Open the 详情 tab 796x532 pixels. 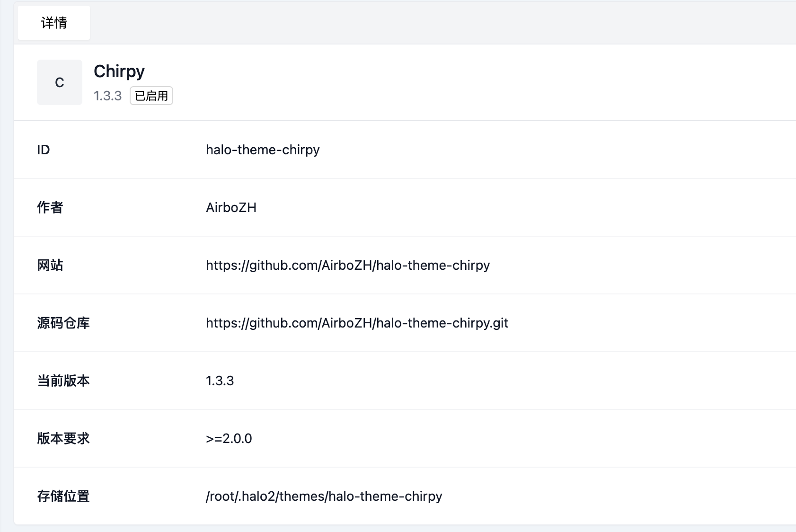(x=54, y=23)
